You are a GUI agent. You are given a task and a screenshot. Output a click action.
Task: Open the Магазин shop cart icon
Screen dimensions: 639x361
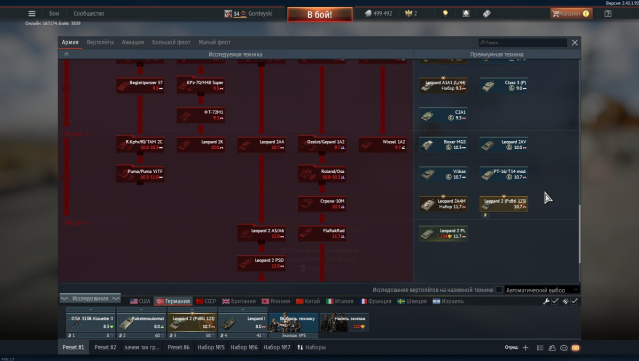click(555, 13)
